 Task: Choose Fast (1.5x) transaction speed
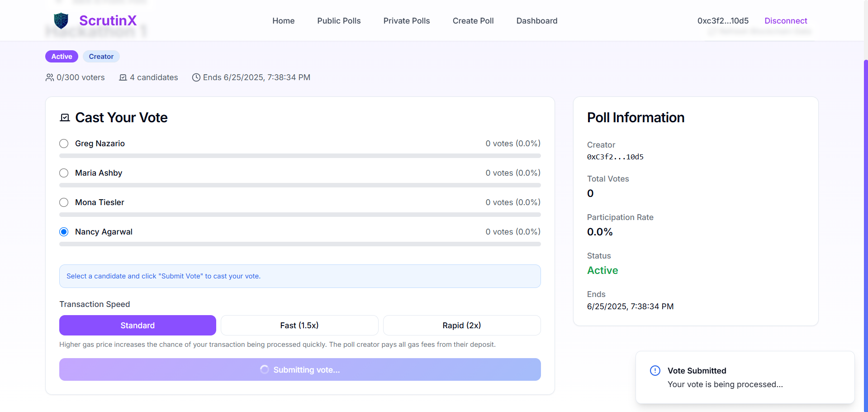pyautogui.click(x=299, y=325)
